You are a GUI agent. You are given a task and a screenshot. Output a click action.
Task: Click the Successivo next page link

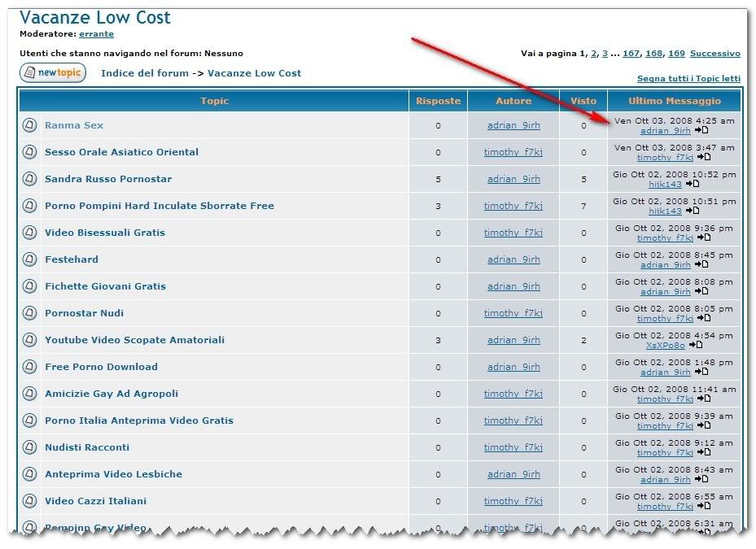click(714, 54)
